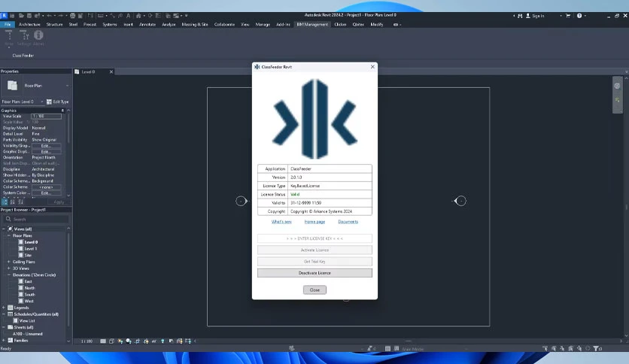Click the left elevation marker circle on canvas
The image size is (629, 364).
pyautogui.click(x=241, y=201)
